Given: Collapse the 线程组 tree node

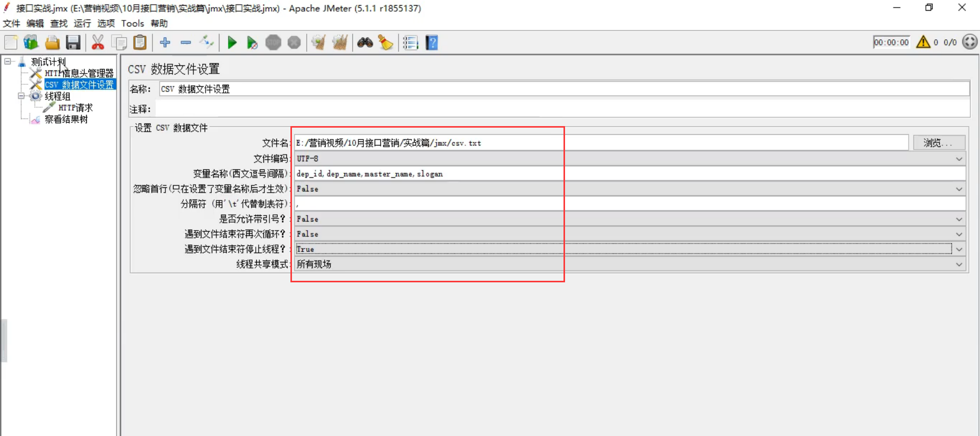Looking at the screenshot, I should point(21,96).
